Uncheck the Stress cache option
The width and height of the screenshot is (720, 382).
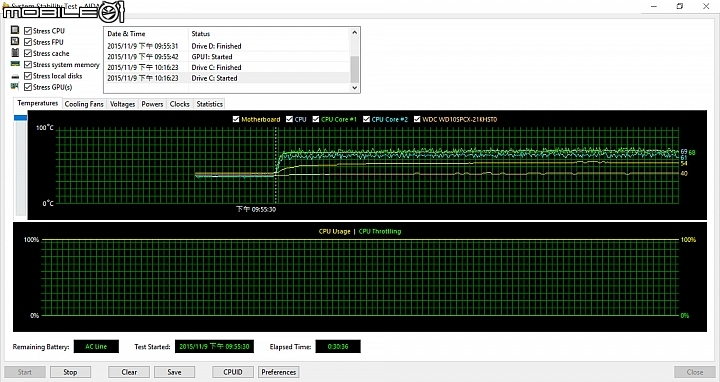(x=28, y=53)
